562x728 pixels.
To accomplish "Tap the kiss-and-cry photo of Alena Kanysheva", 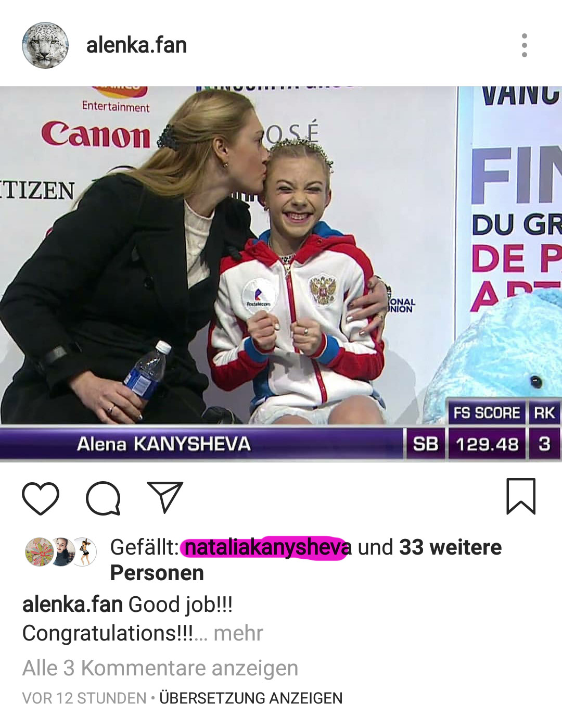I will click(x=281, y=274).
